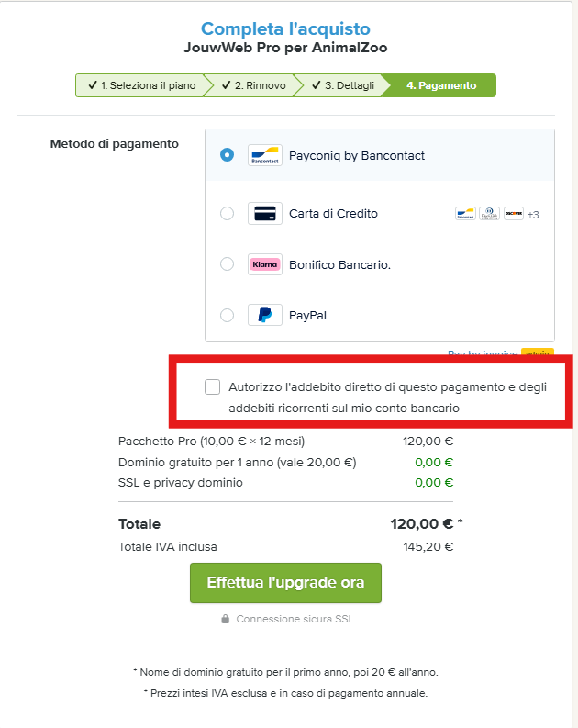Click the SSL padlock icon
This screenshot has width=578, height=728.
pyautogui.click(x=225, y=619)
